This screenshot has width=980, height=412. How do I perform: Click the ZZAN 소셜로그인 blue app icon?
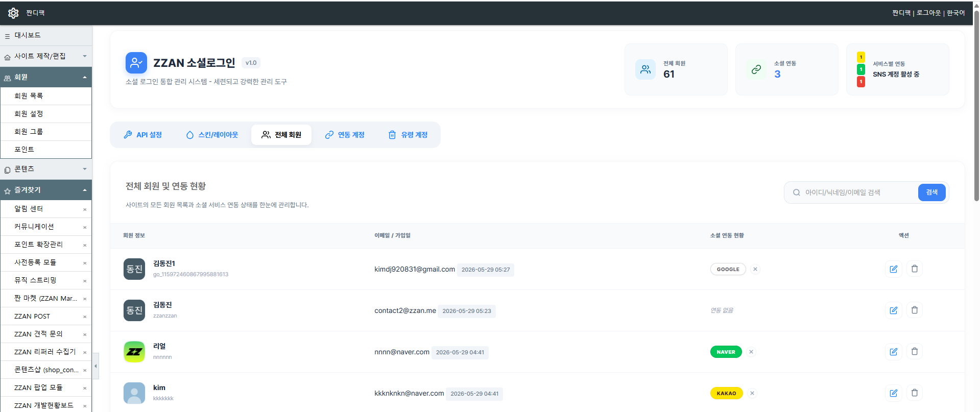coord(136,63)
